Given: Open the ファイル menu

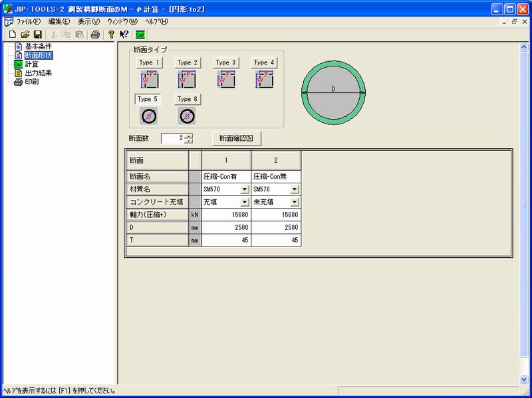Looking at the screenshot, I should 28,21.
